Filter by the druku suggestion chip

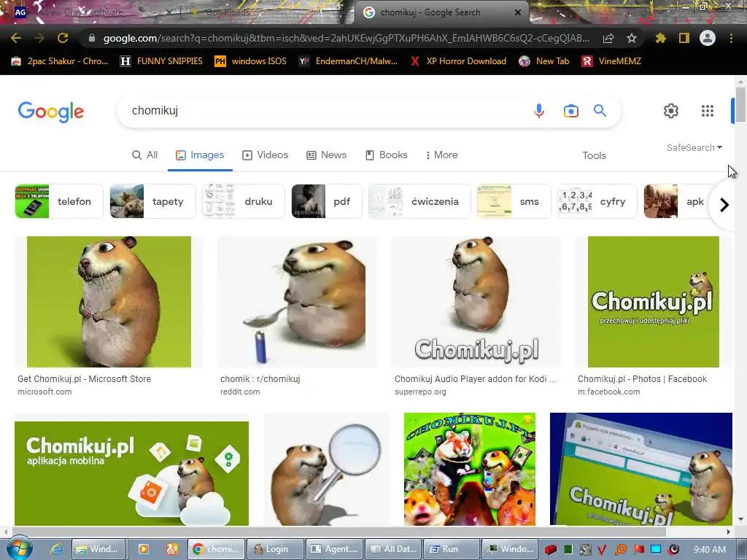[244, 201]
